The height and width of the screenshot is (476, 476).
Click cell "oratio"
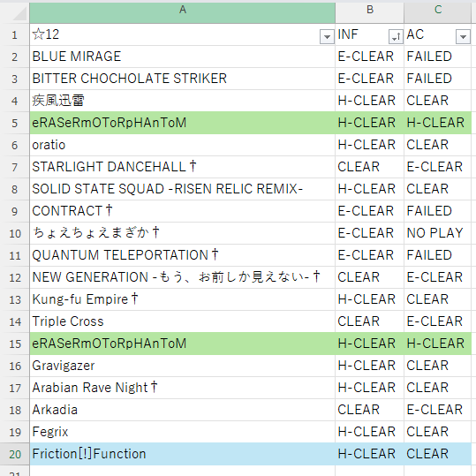183,145
